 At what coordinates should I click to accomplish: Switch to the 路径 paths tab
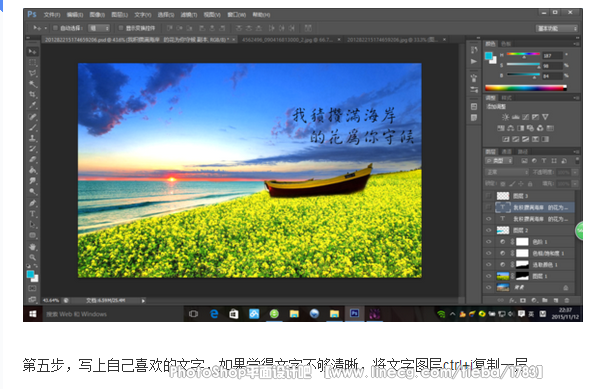(523, 152)
